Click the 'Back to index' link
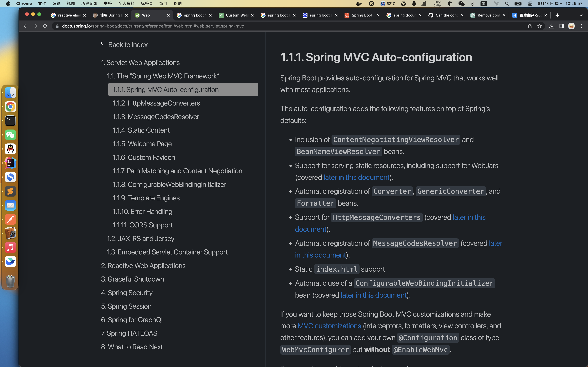The image size is (588, 367). pos(128,44)
